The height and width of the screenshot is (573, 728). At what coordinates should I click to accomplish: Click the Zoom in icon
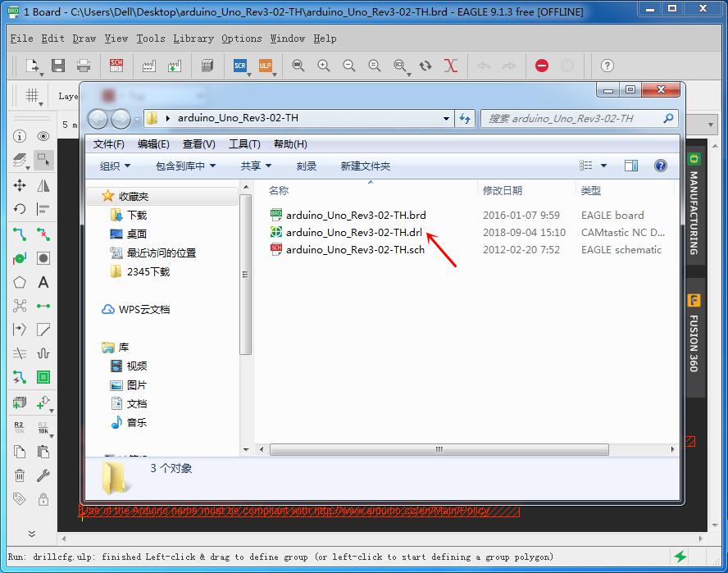pos(324,66)
